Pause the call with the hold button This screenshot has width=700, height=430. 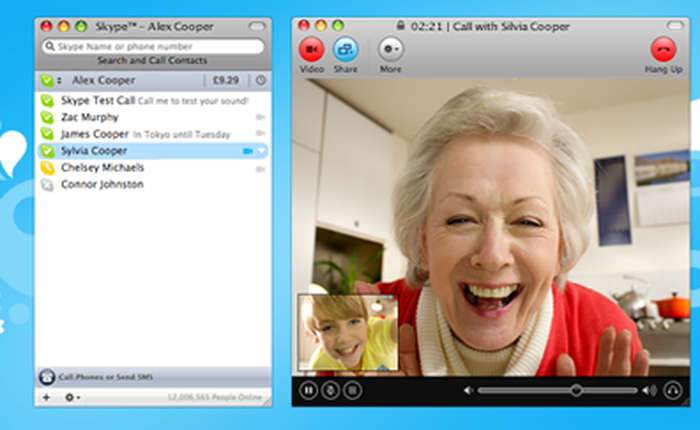[309, 390]
